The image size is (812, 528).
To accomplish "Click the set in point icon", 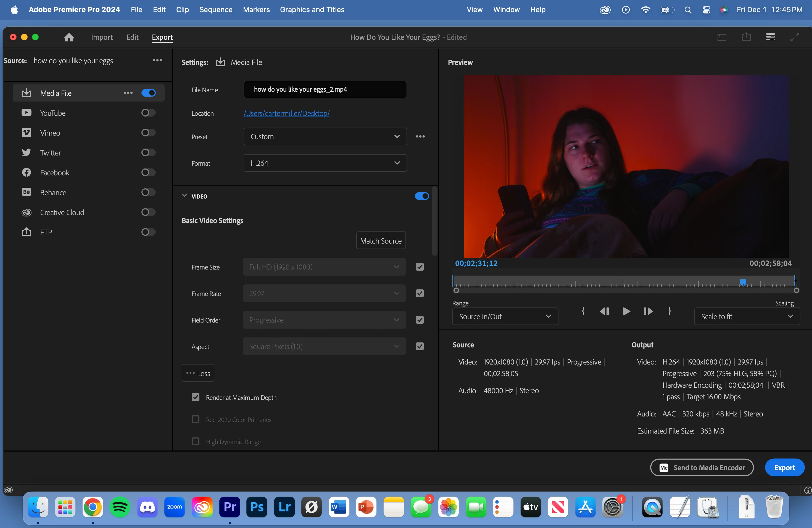I will coord(583,311).
